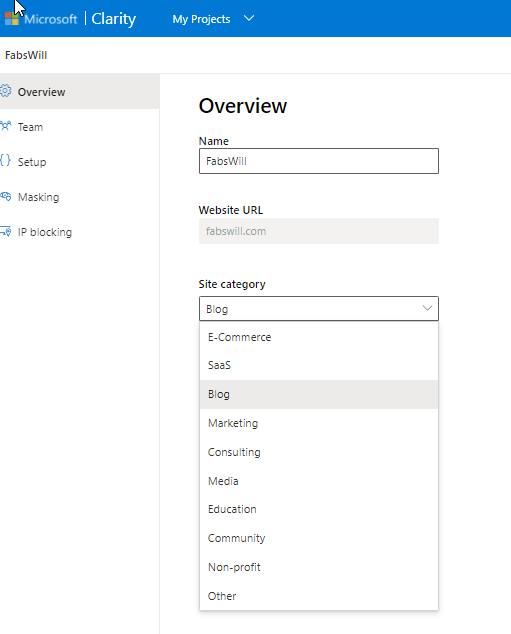Click the Site category label
Screen dimensions: 511x634
(232, 284)
